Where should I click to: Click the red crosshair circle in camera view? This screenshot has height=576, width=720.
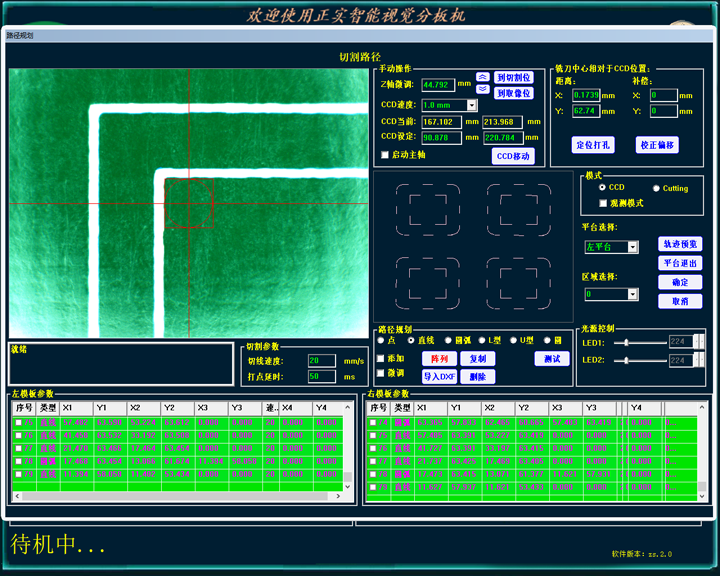[189, 203]
